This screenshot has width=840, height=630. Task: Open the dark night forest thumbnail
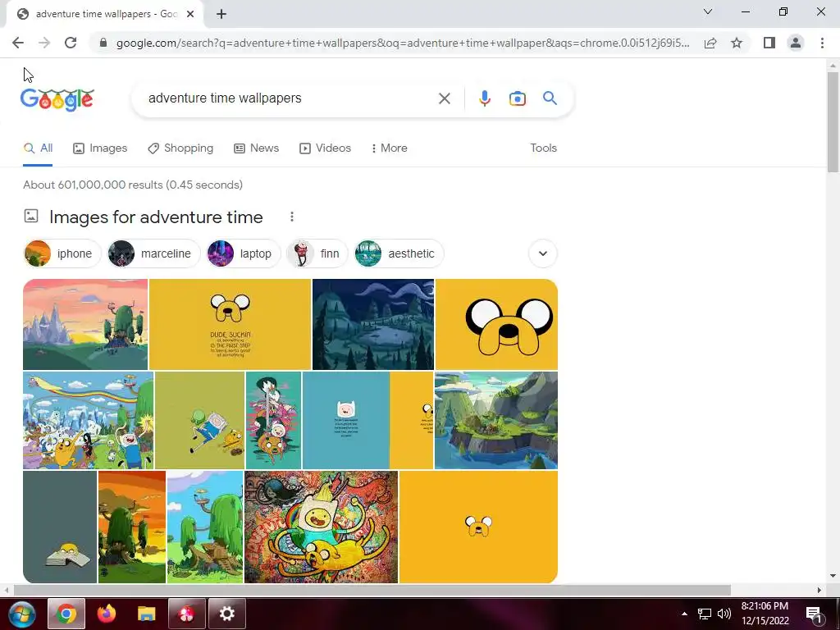coord(373,324)
